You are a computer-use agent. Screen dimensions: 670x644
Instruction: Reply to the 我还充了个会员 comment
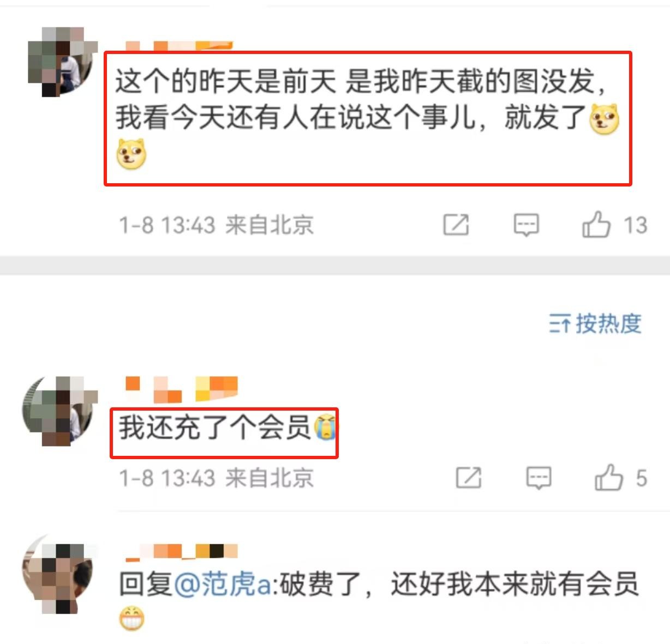(539, 478)
